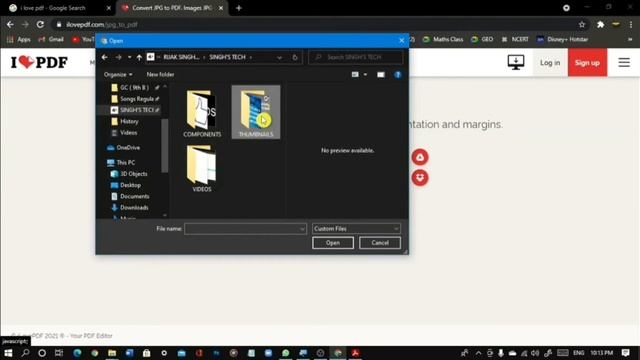Select GC (9th B) in navigation pane
The image size is (640, 360).
pos(134,87)
